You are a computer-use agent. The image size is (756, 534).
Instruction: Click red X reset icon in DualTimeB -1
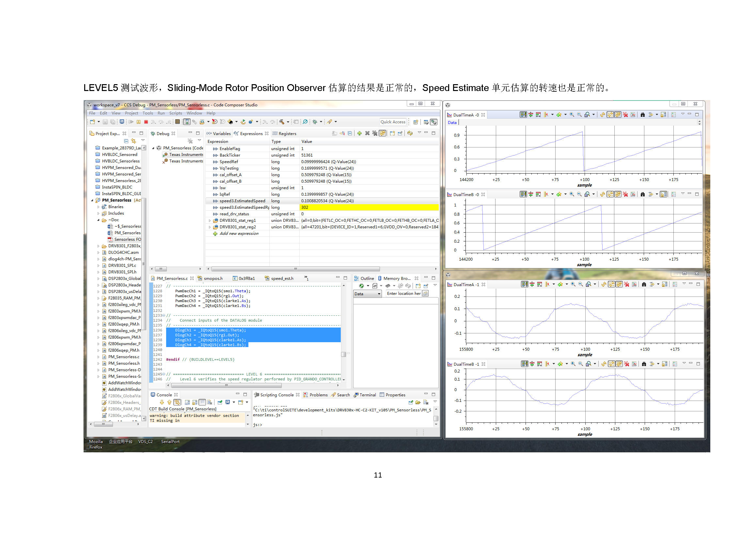627,364
